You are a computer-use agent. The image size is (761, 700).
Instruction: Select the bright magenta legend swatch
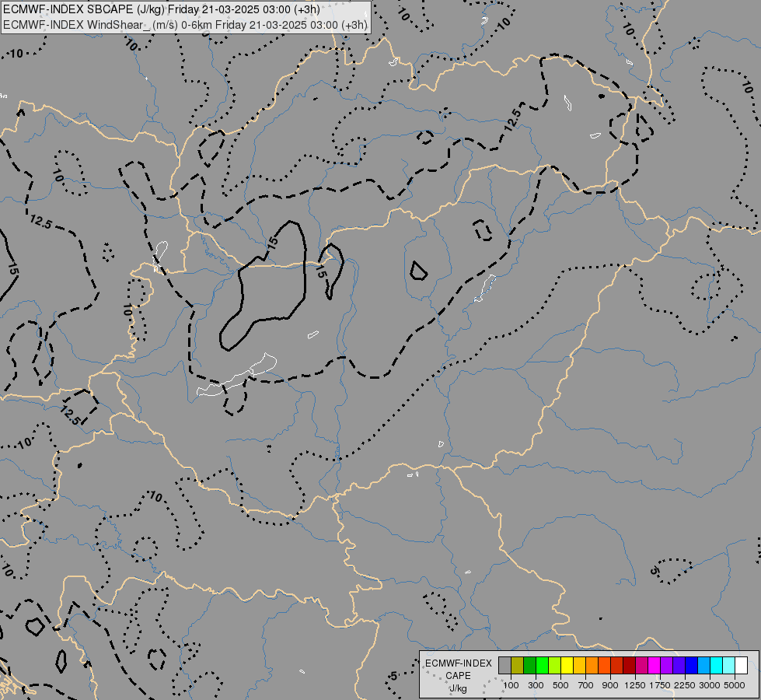[655, 666]
